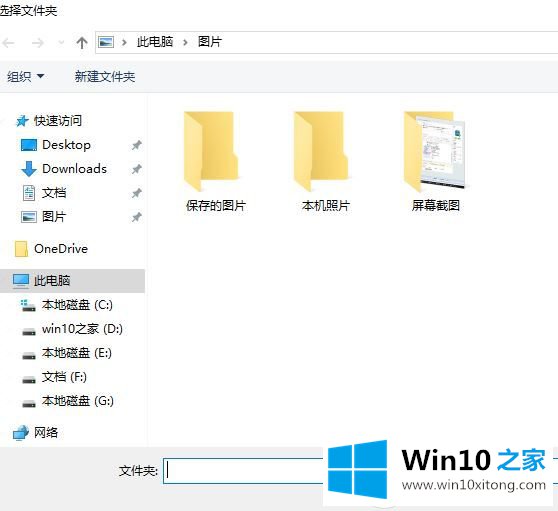Click the 保存的图片 folder name label
The image size is (558, 511).
pyautogui.click(x=216, y=206)
